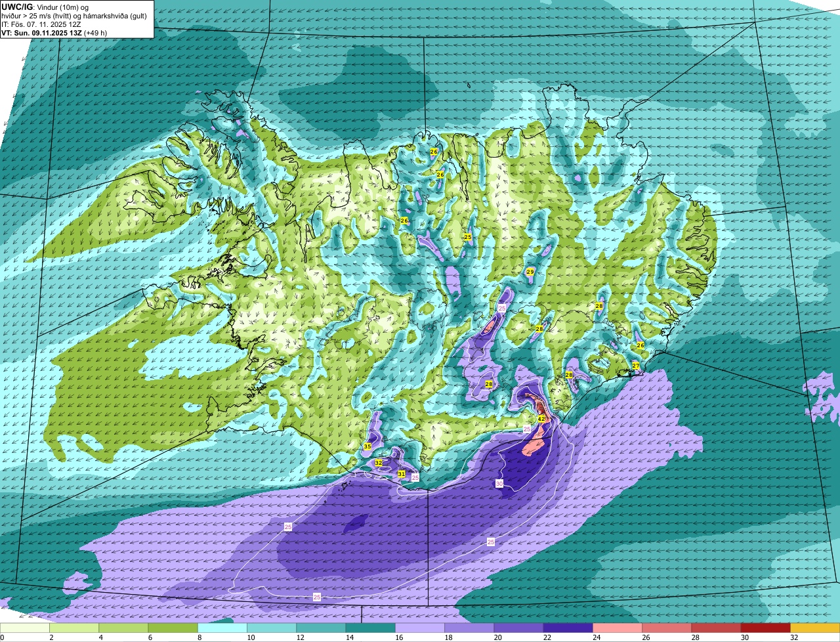840x642 pixels.
Task: Pick the legend scale number 8
Action: point(198,637)
